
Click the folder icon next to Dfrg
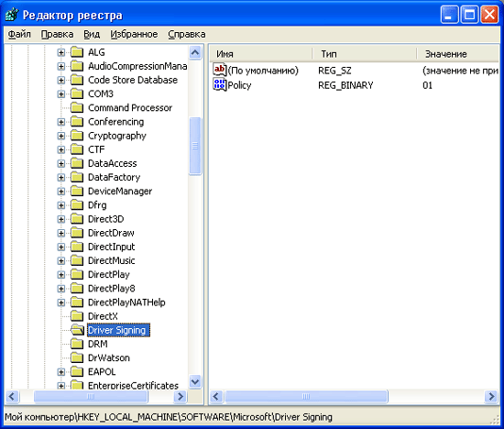pyautogui.click(x=77, y=204)
